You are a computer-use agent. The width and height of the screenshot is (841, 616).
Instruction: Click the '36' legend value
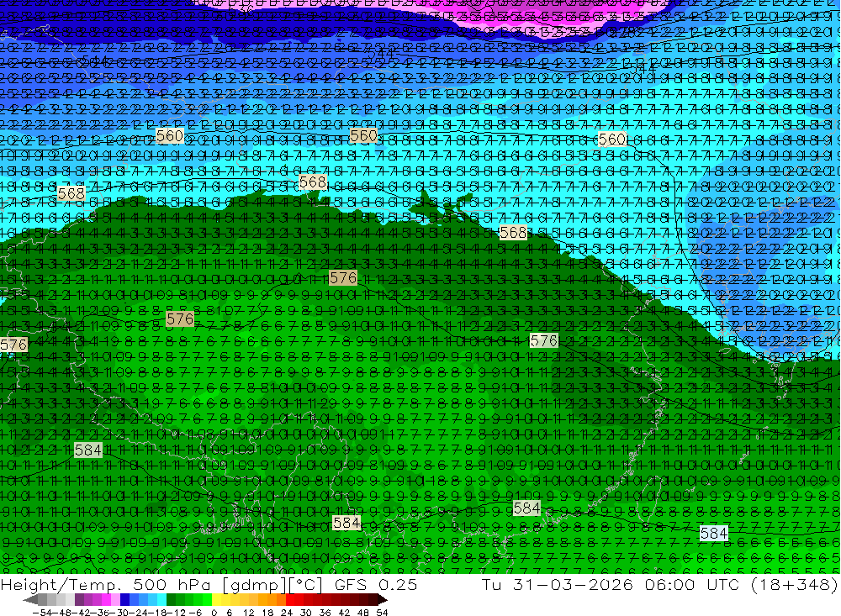[x=325, y=613]
